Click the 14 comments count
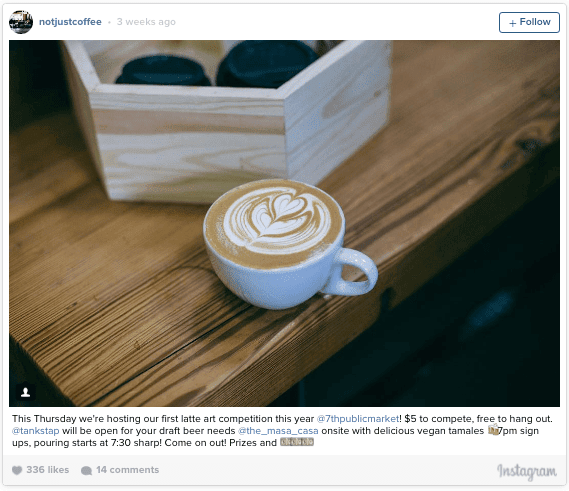This screenshot has width=569, height=491. [x=127, y=470]
